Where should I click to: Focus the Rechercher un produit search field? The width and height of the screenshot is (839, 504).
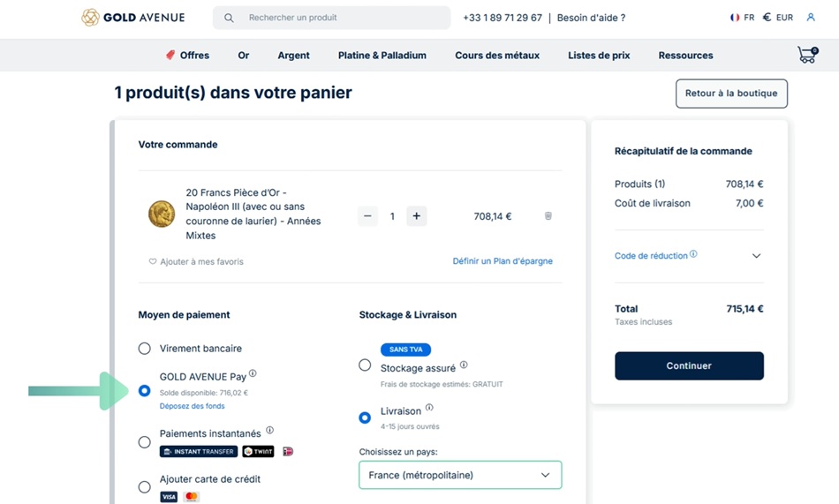(x=332, y=18)
